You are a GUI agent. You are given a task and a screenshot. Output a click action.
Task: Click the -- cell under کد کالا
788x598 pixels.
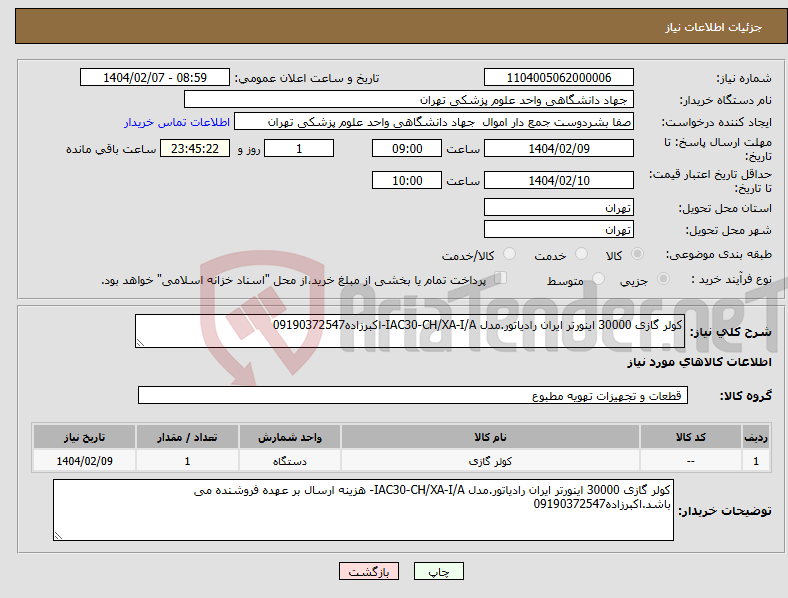[691, 461]
